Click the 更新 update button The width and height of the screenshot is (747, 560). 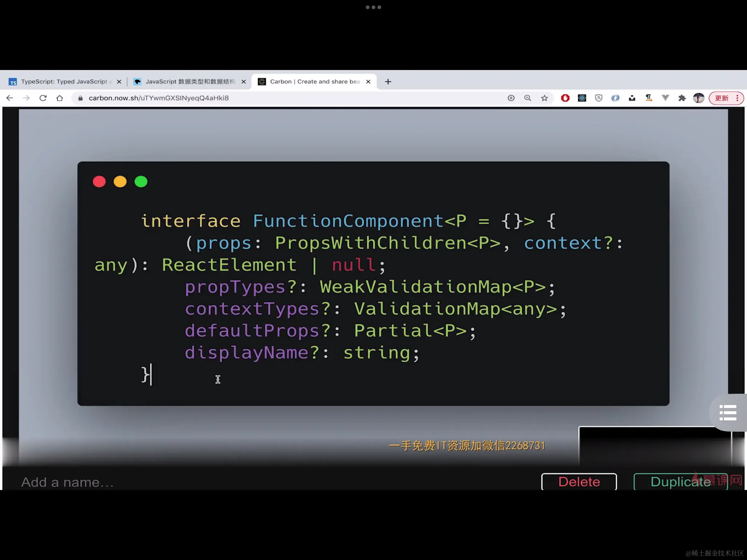[722, 98]
